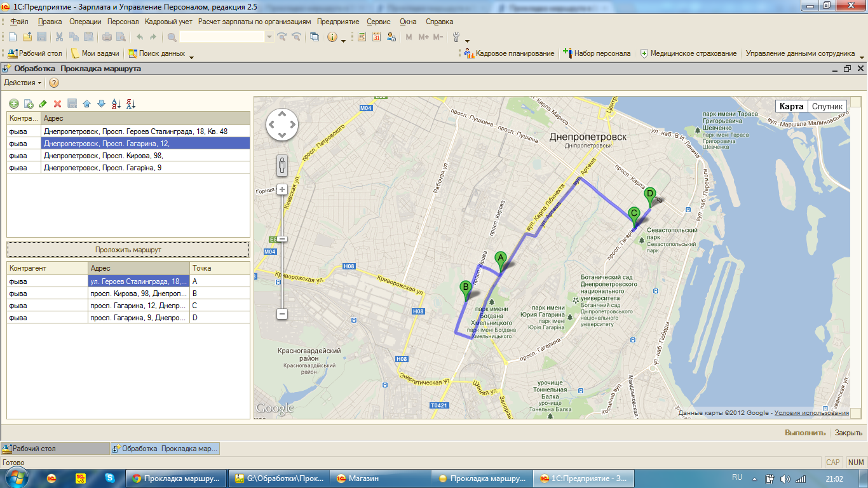Open the Кадровый учет menu

[168, 21]
